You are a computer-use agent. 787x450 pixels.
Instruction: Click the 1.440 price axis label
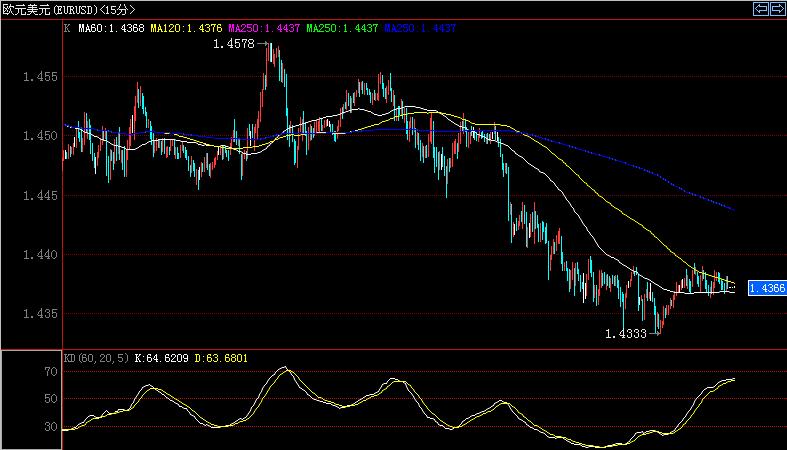pyautogui.click(x=40, y=255)
